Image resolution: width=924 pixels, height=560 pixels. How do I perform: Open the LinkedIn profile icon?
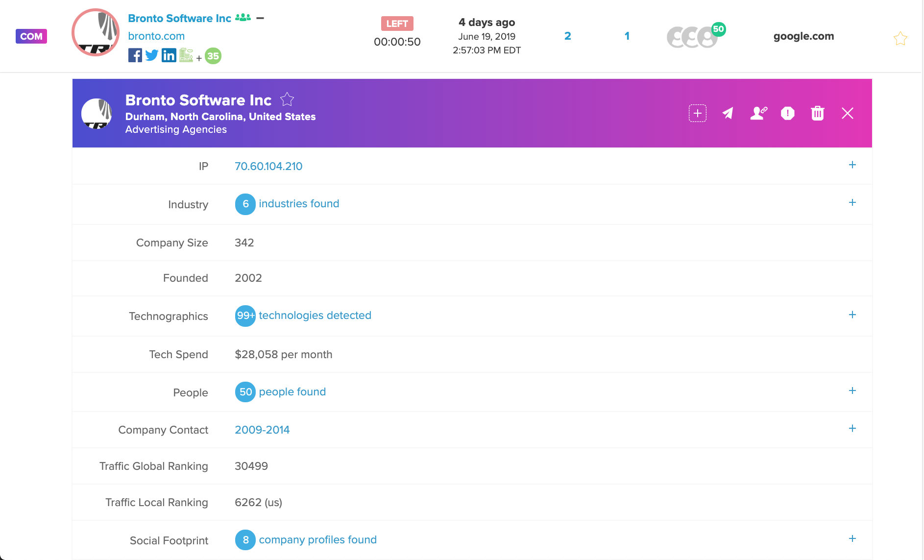(169, 55)
